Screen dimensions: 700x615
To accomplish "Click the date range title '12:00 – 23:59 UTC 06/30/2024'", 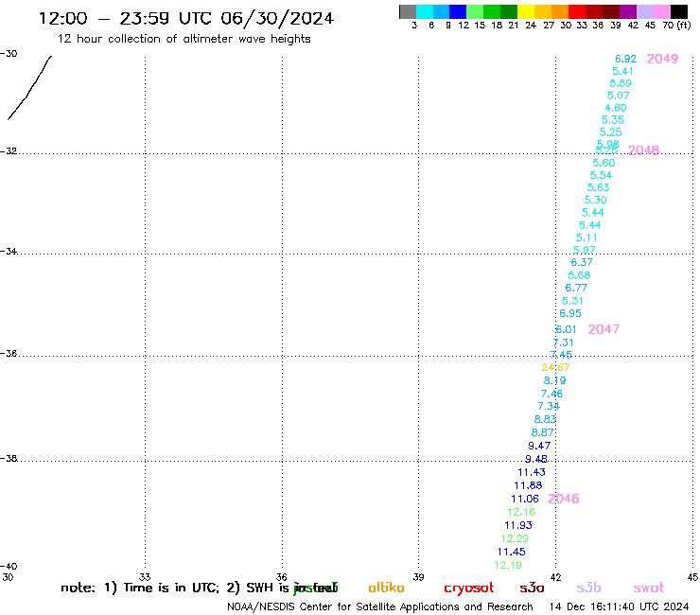I will coord(186,18).
